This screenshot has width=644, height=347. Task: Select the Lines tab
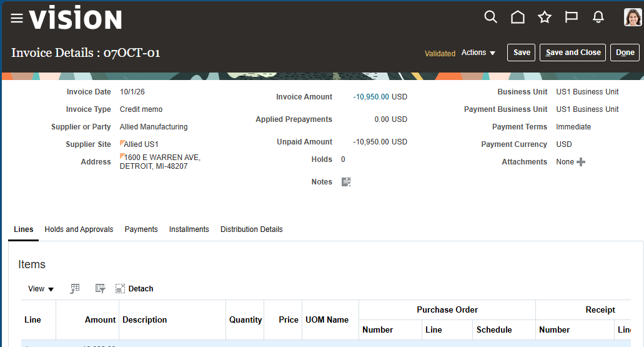23,229
